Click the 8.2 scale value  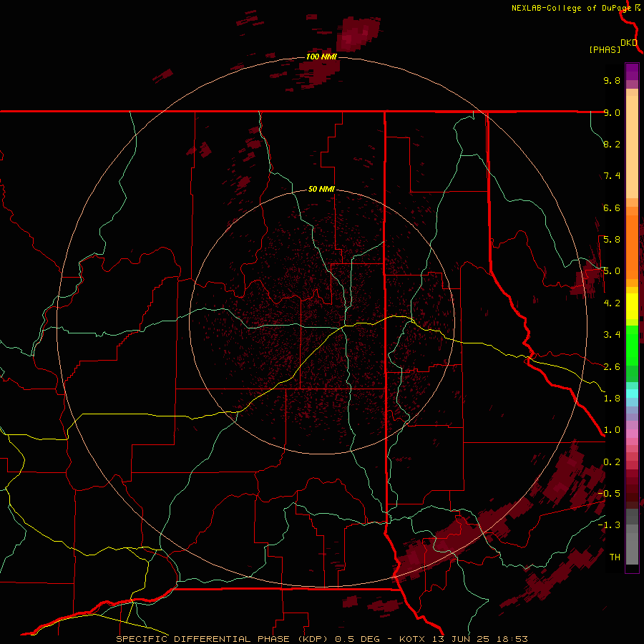tap(612, 144)
